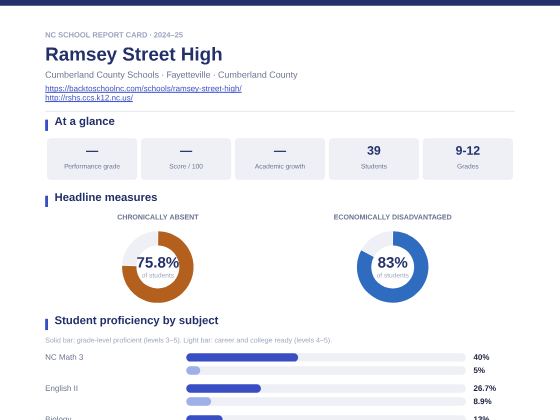The image size is (560, 420).
Task: Click the NC Math 3 subject label
Action: click(x=64, y=357)
